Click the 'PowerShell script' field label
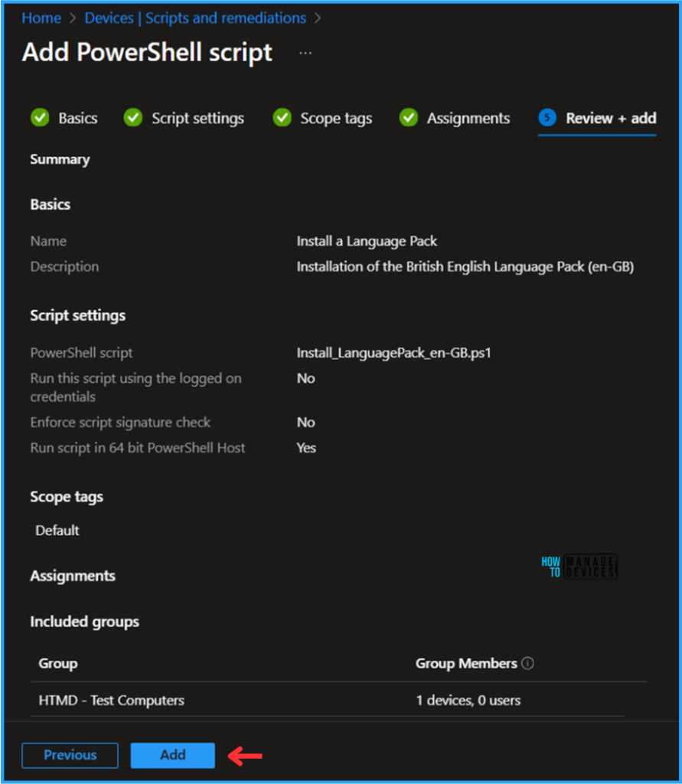The width and height of the screenshot is (682, 784). click(x=81, y=353)
